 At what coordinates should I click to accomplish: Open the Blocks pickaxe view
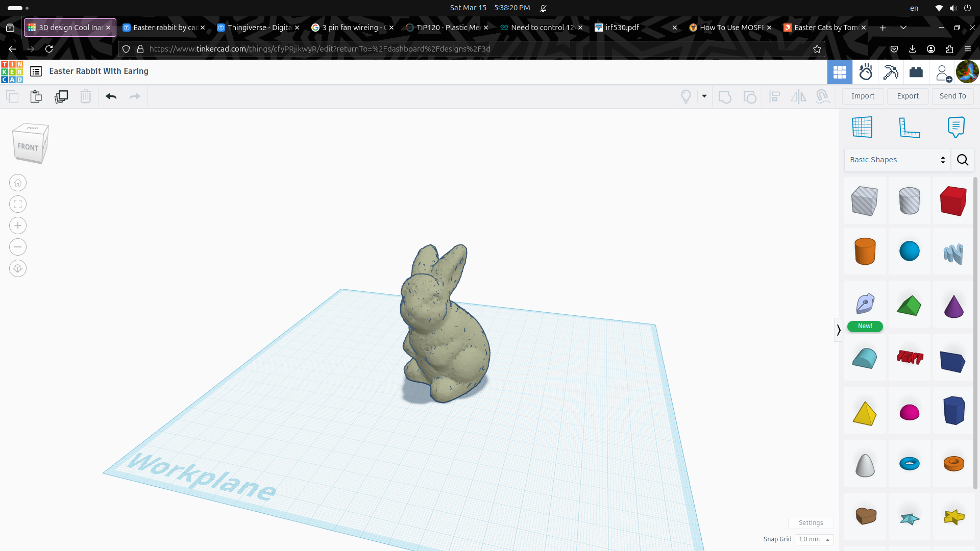pyautogui.click(x=891, y=72)
